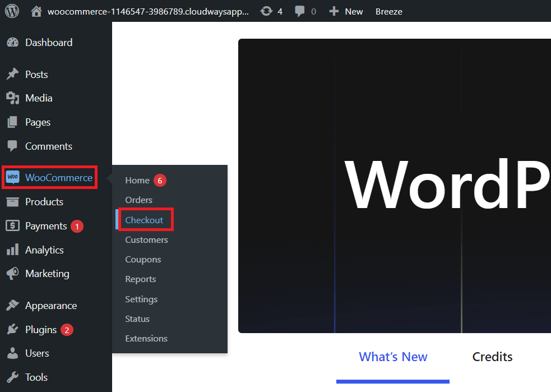
Task: Click the Posts pushpin icon
Action: 12,73
